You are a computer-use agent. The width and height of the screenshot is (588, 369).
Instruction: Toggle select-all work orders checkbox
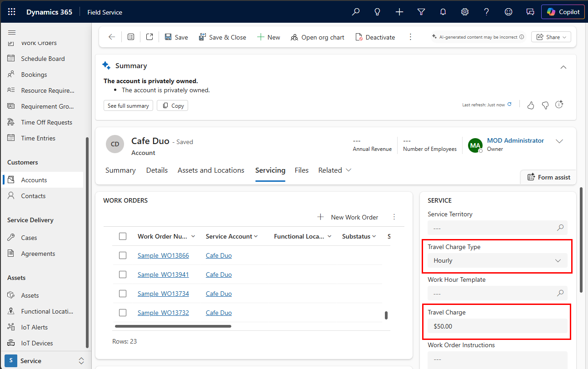coord(123,236)
